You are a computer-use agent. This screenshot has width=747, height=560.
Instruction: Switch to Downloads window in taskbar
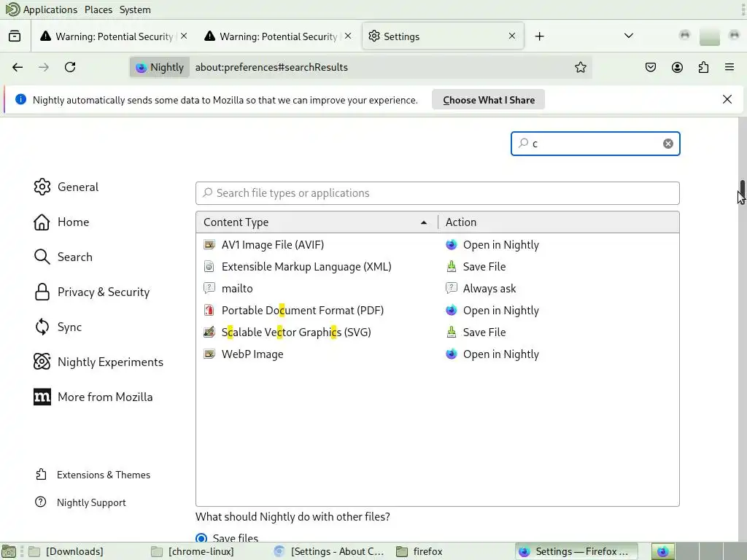click(x=66, y=551)
